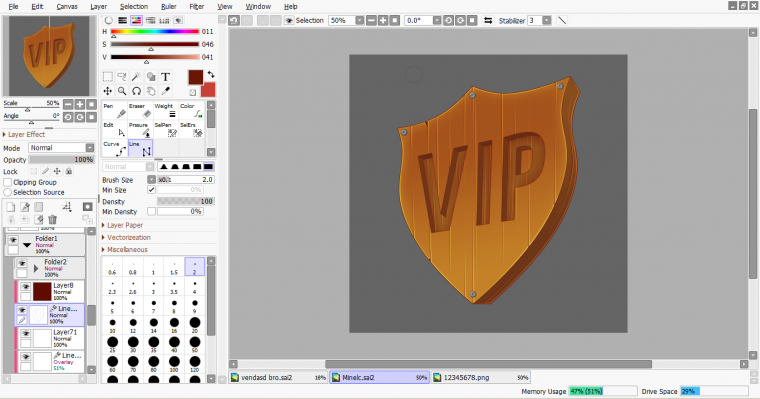Open the zoom percentage dropdown in toolbar
Image resolution: width=760 pixels, height=399 pixels.
click(360, 20)
